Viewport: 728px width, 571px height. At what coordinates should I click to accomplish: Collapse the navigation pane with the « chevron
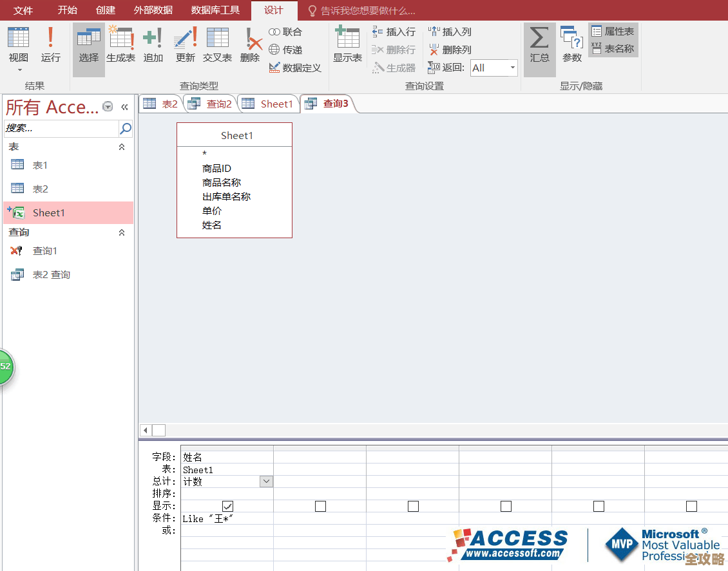tap(125, 108)
